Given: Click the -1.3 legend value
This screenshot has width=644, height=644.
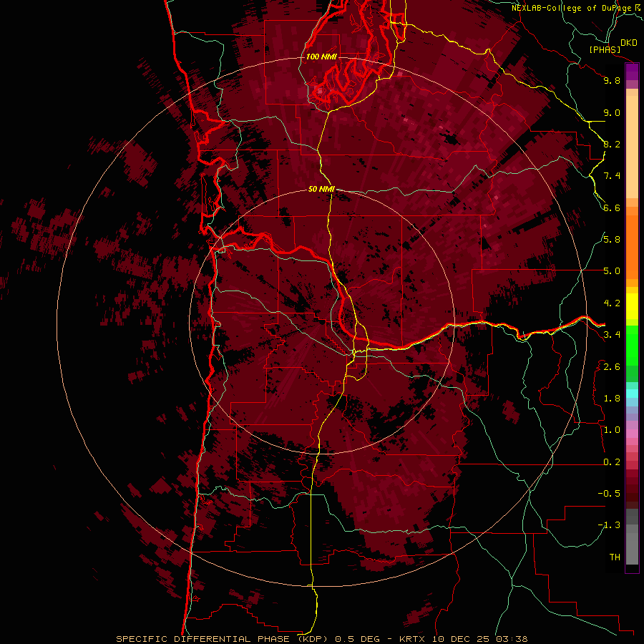Looking at the screenshot, I should tap(609, 525).
